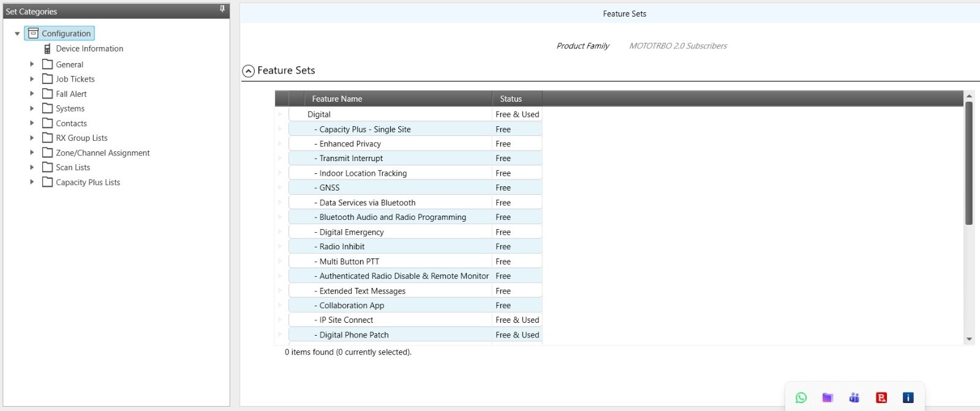The image size is (980, 411).
Task: Expand the General tree node
Action: tap(32, 64)
